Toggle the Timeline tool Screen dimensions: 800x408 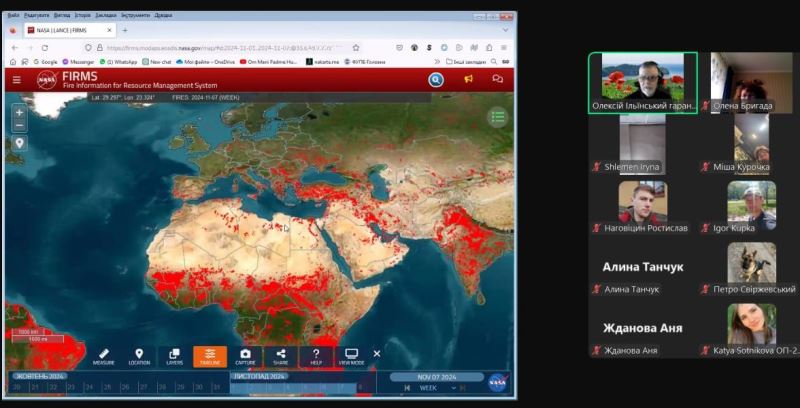point(210,356)
